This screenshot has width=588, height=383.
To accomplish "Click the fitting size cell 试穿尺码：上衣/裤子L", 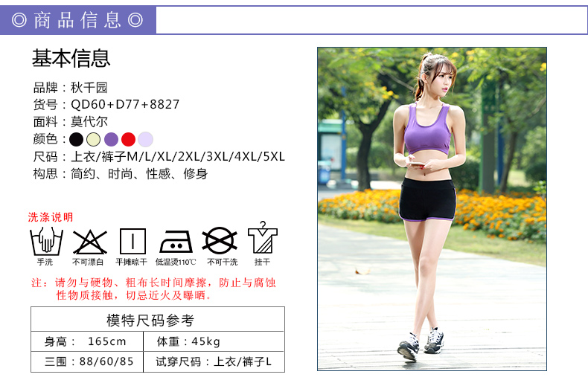I will tap(214, 361).
